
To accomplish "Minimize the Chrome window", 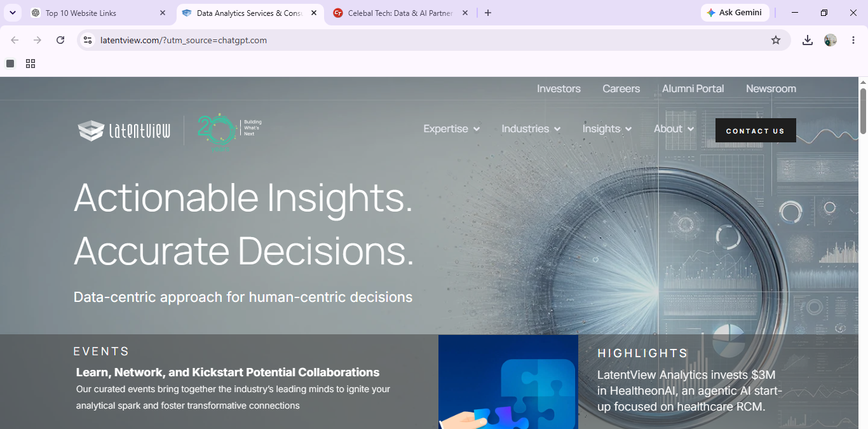I will click(795, 13).
